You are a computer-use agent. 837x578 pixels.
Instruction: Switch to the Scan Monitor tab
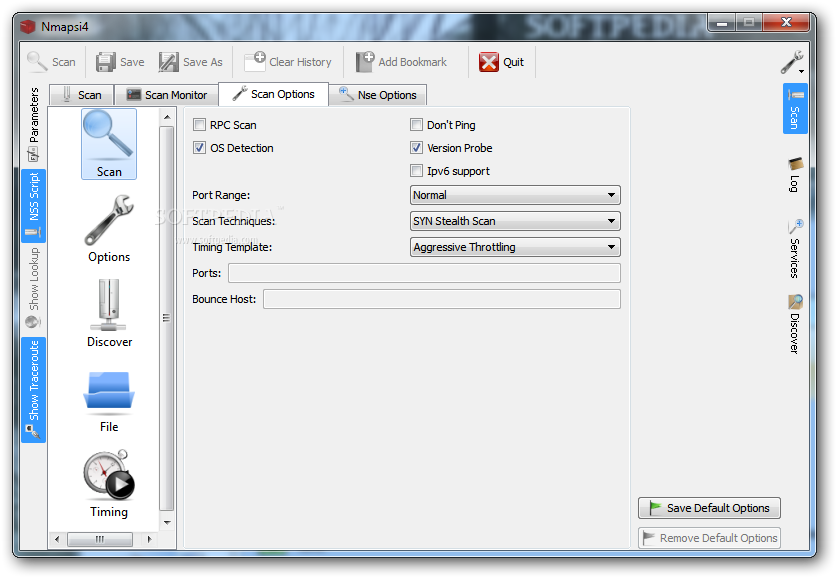(x=167, y=95)
